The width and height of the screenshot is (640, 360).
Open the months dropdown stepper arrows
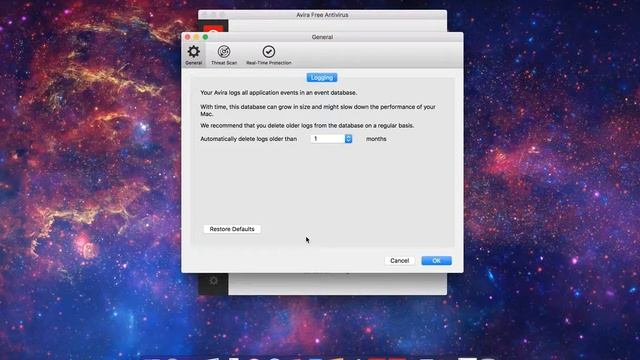coord(348,139)
